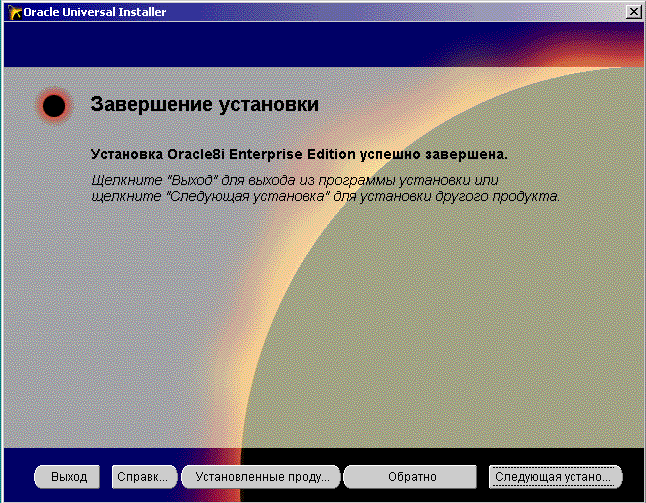
Task: Go back with the Обратно button
Action: click(x=410, y=477)
